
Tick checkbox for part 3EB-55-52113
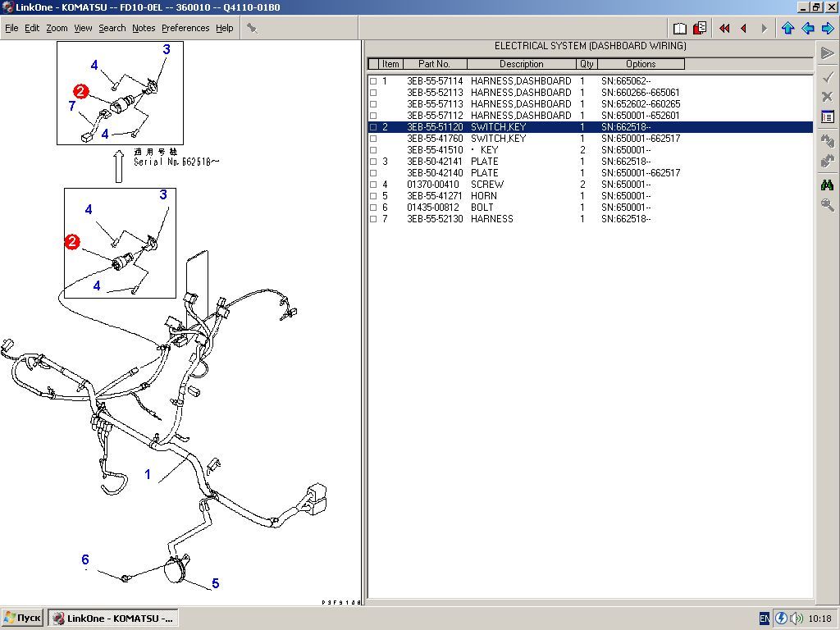click(x=373, y=93)
